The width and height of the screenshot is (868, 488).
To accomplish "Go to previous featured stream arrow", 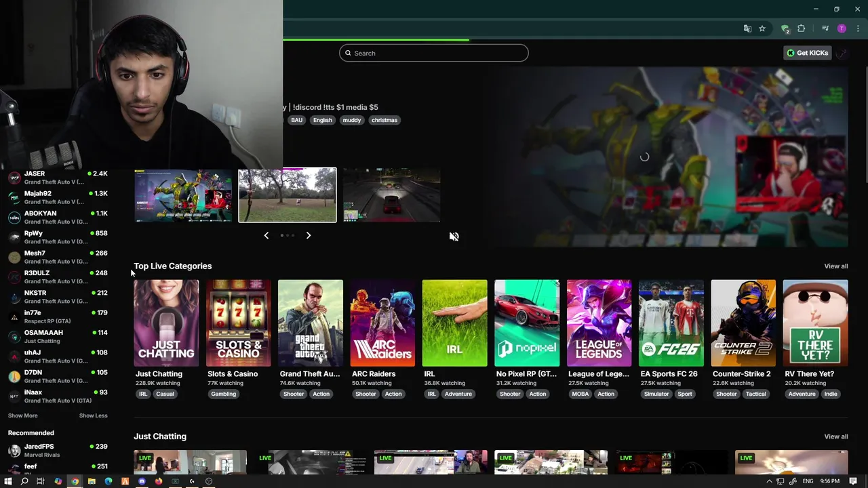I will (x=266, y=235).
